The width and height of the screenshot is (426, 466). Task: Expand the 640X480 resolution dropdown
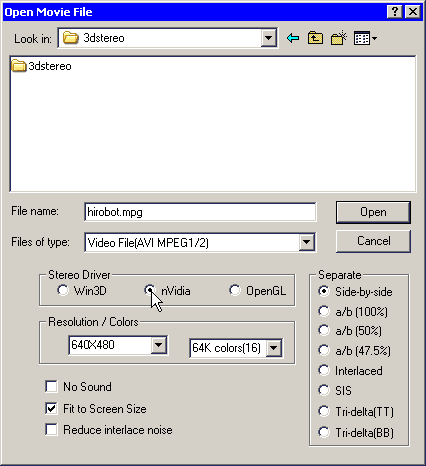(x=159, y=345)
